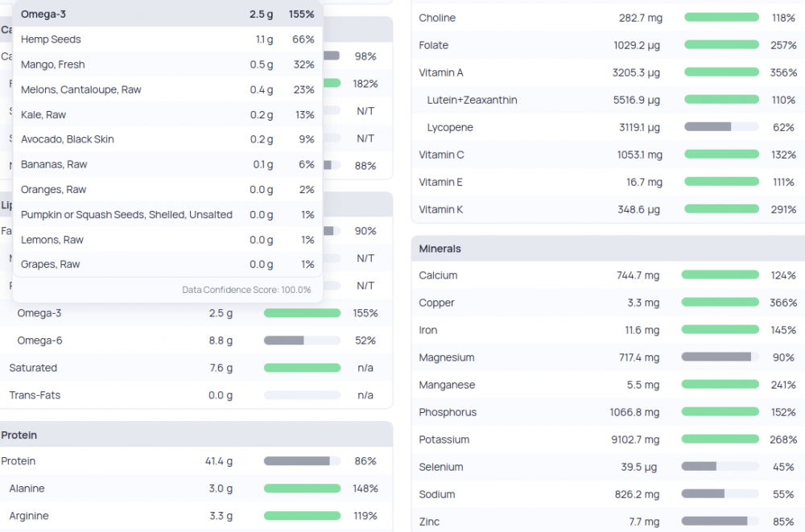805x532 pixels.
Task: Select the Choline nutrient label
Action: [x=437, y=18]
